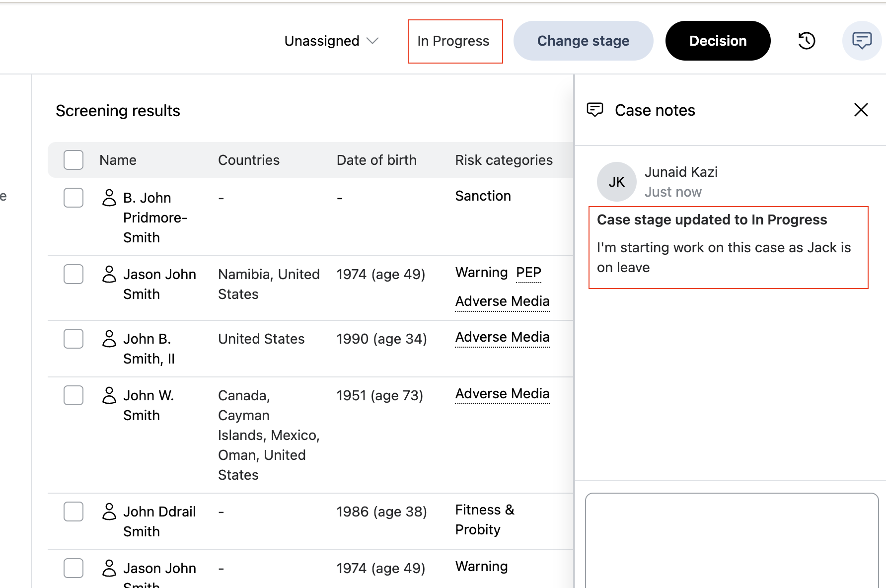Check the John B. Smith, II row

(x=74, y=339)
